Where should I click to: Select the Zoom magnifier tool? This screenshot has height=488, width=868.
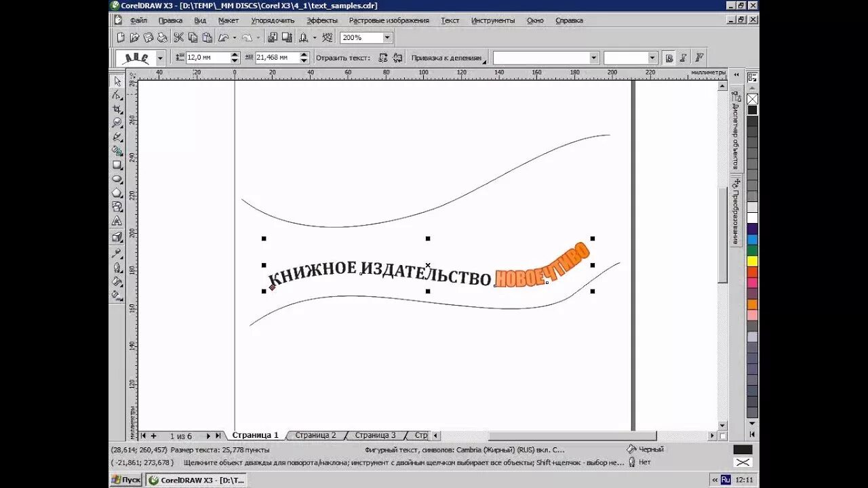(117, 123)
